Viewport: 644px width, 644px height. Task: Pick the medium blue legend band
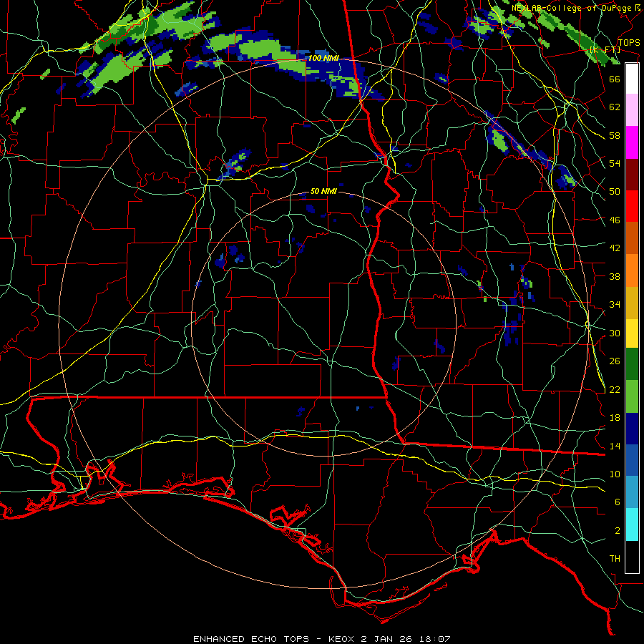coord(632,460)
